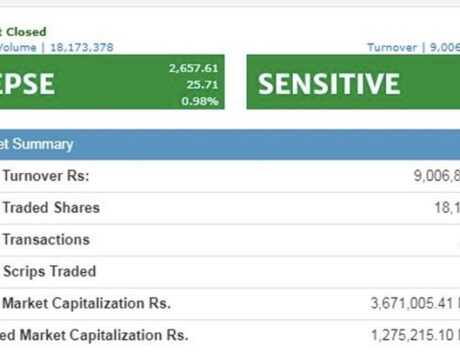460x360 pixels.
Task: Click the Market Summary blue header
Action: tap(230, 144)
